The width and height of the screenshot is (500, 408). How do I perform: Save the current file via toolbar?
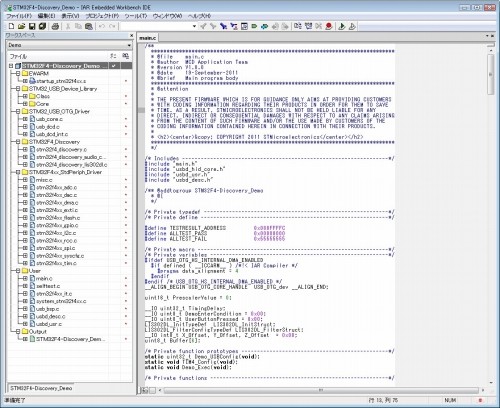coord(32,26)
